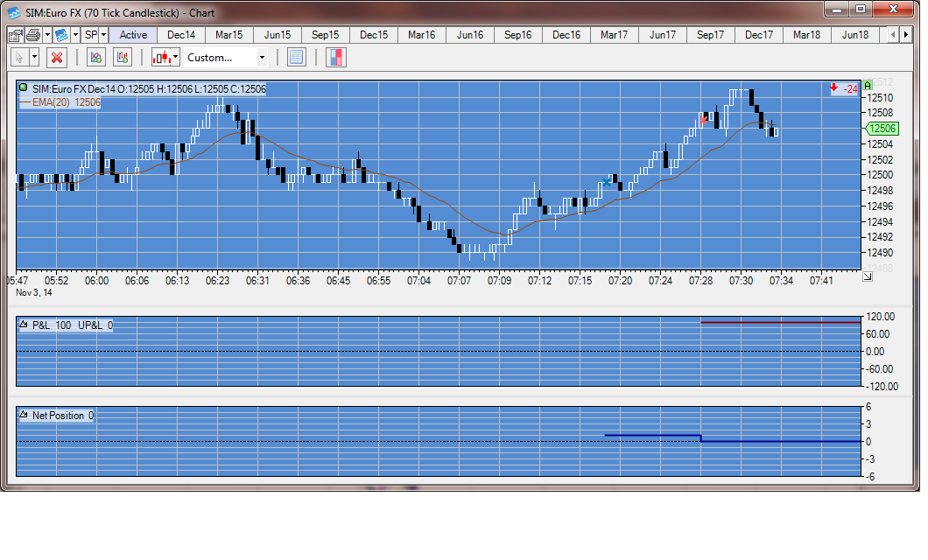Click the blue chart symbol icon
The height and width of the screenshot is (560, 928).
(61, 35)
